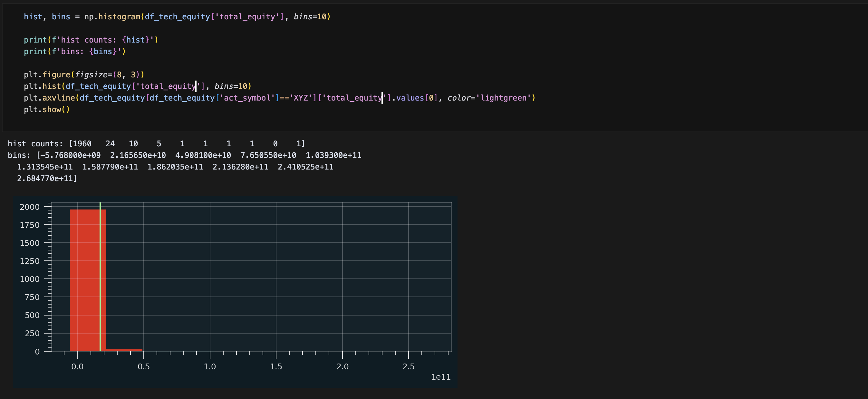This screenshot has width=868, height=399.
Task: Click the print hist counts code line
Action: [91, 40]
